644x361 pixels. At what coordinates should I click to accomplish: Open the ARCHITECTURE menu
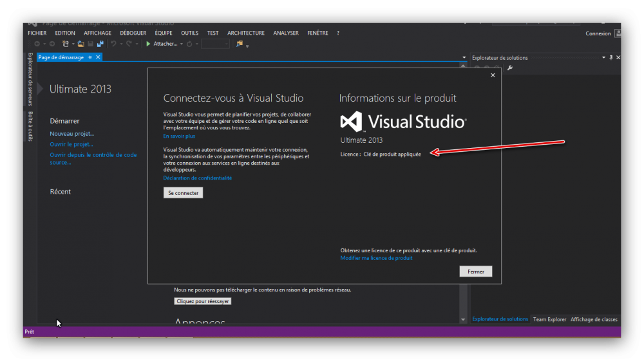pyautogui.click(x=246, y=33)
